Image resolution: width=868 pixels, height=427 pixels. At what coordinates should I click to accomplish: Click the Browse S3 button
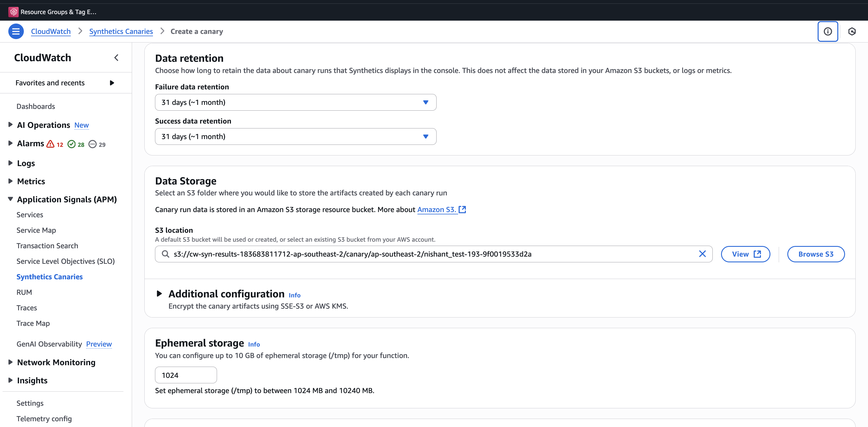816,254
